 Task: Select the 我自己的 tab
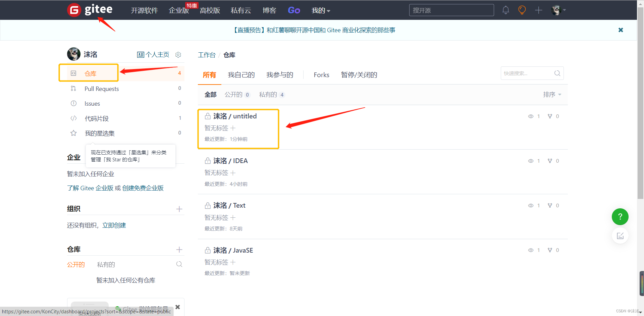(x=241, y=75)
